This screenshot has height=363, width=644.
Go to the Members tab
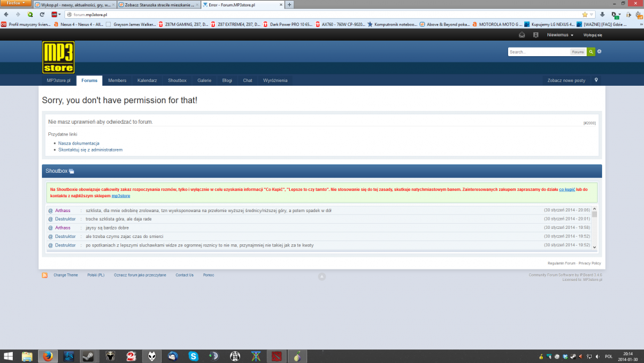pyautogui.click(x=117, y=81)
